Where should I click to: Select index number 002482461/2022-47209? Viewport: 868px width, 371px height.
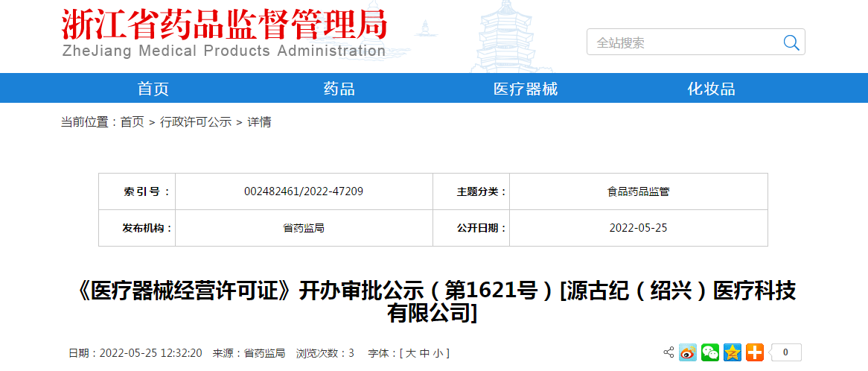(304, 191)
